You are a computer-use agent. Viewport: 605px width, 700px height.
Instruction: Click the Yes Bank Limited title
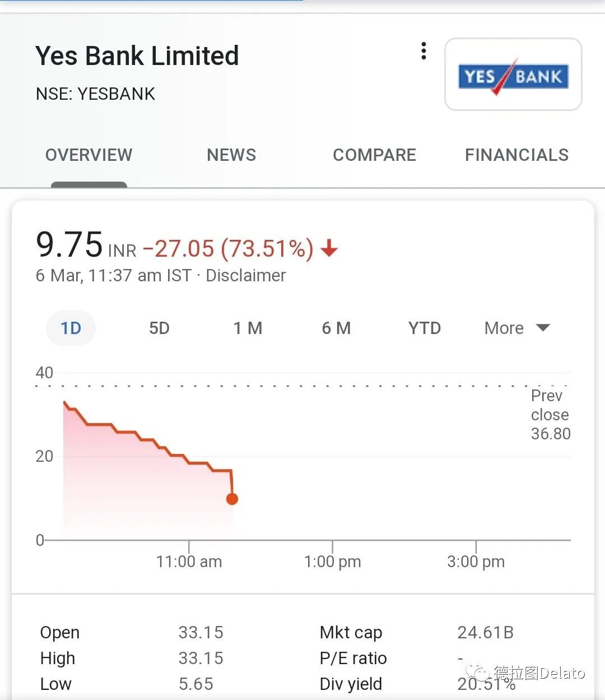pos(137,55)
